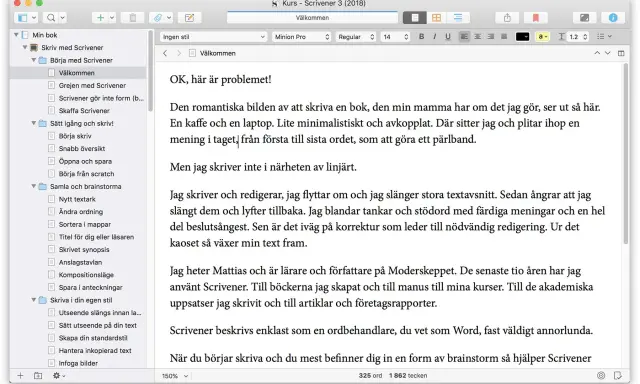Open the blue Inspector info button
640x384 pixels.
pyautogui.click(x=613, y=18)
